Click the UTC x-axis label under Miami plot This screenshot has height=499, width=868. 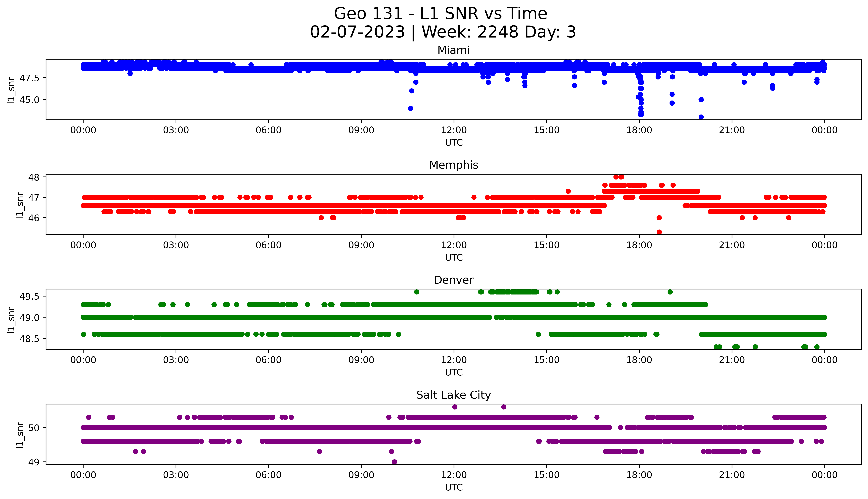(454, 143)
